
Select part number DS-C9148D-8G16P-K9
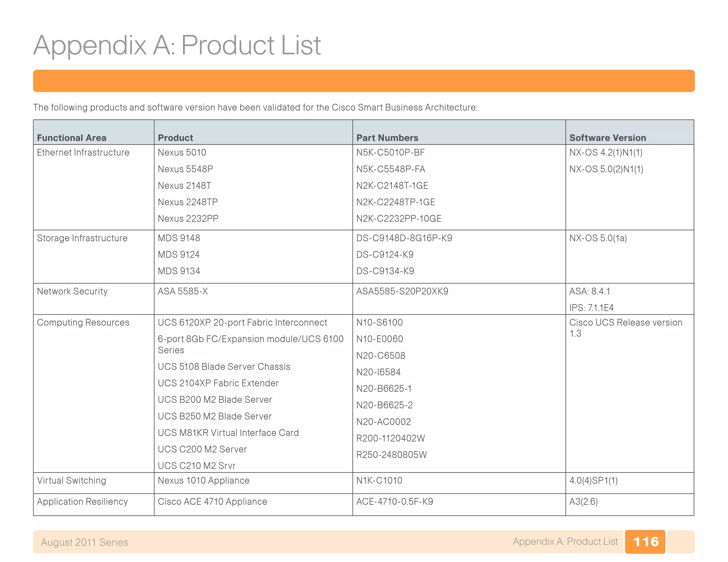[405, 238]
